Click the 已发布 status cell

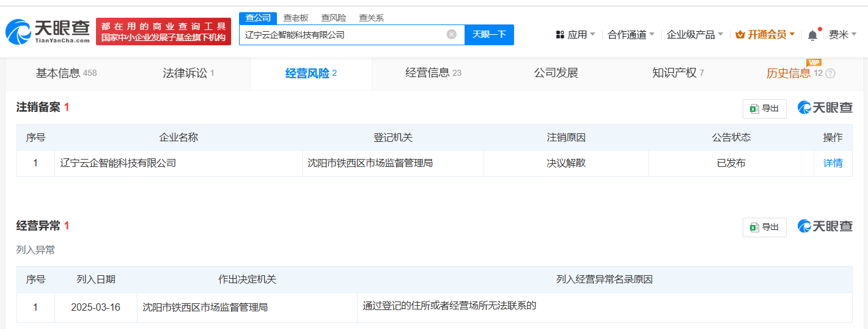point(731,163)
